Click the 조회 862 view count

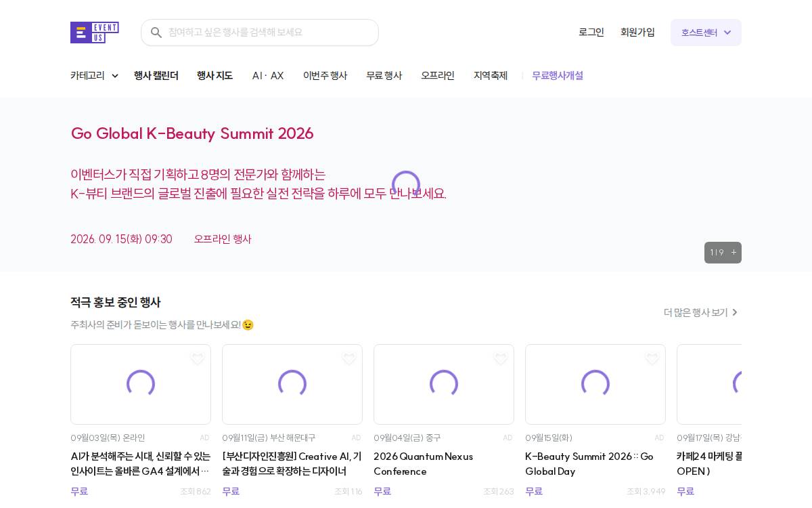(x=196, y=492)
